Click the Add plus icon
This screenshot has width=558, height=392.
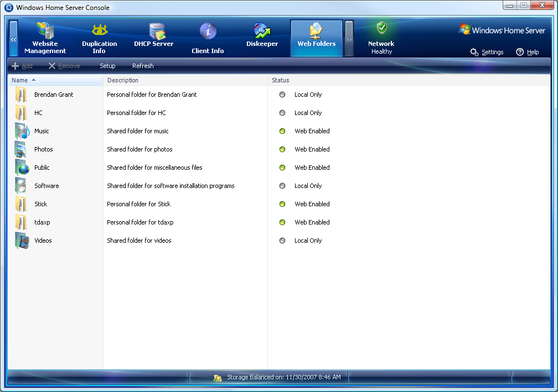(x=15, y=66)
